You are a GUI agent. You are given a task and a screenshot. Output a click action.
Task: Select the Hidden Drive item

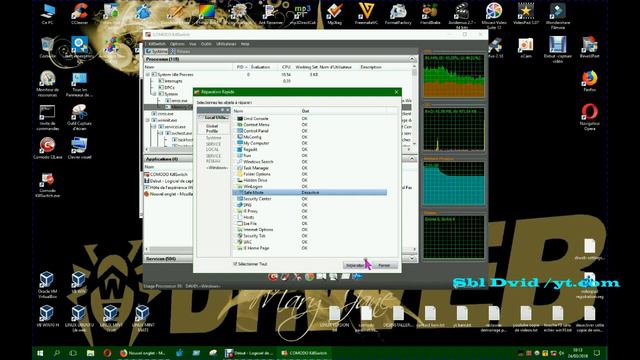255,180
